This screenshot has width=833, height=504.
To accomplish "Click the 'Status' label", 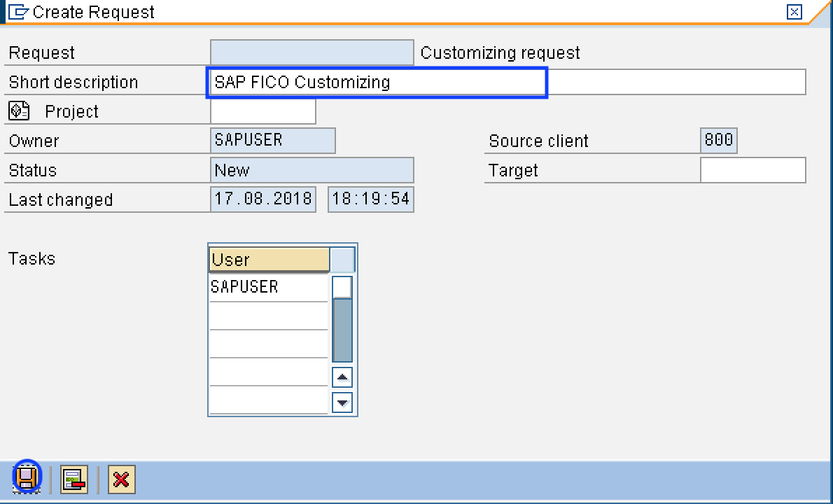I will (x=32, y=170).
